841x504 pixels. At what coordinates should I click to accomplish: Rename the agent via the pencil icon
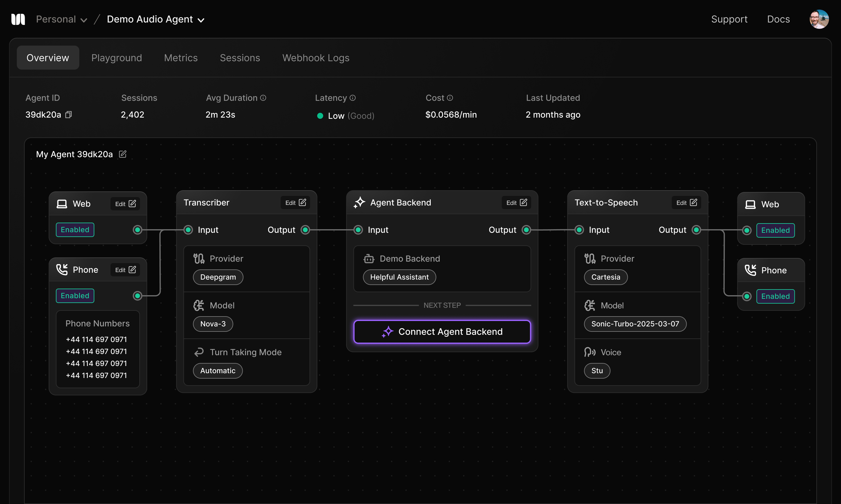pos(122,154)
